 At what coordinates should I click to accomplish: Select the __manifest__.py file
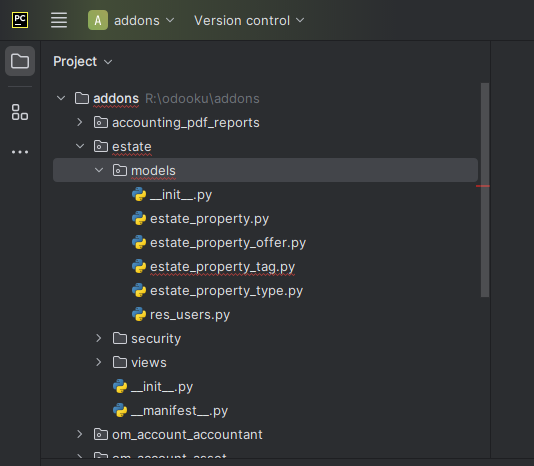tap(171, 411)
